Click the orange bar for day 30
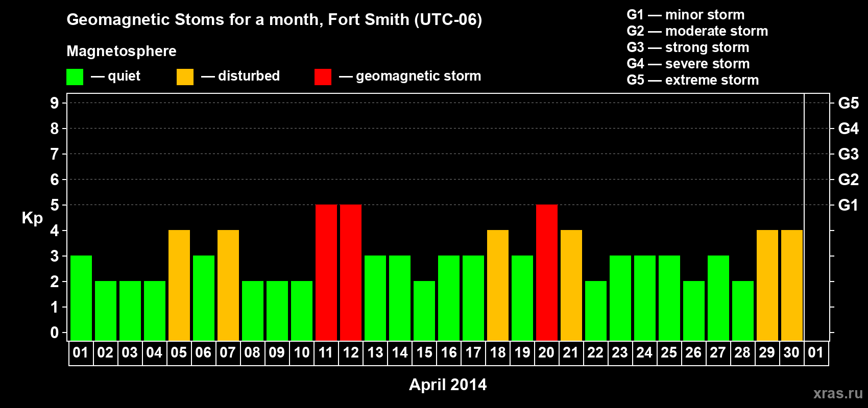The width and height of the screenshot is (868, 408). [x=792, y=286]
